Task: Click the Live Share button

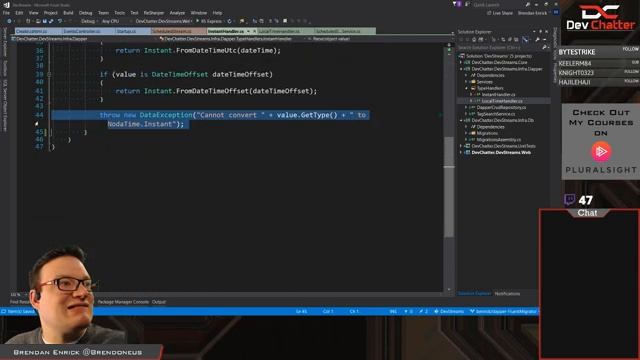Action: (x=500, y=13)
